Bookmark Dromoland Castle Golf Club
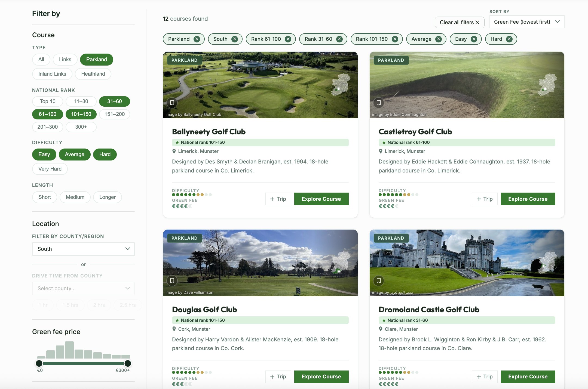The width and height of the screenshot is (588, 389). point(379,281)
